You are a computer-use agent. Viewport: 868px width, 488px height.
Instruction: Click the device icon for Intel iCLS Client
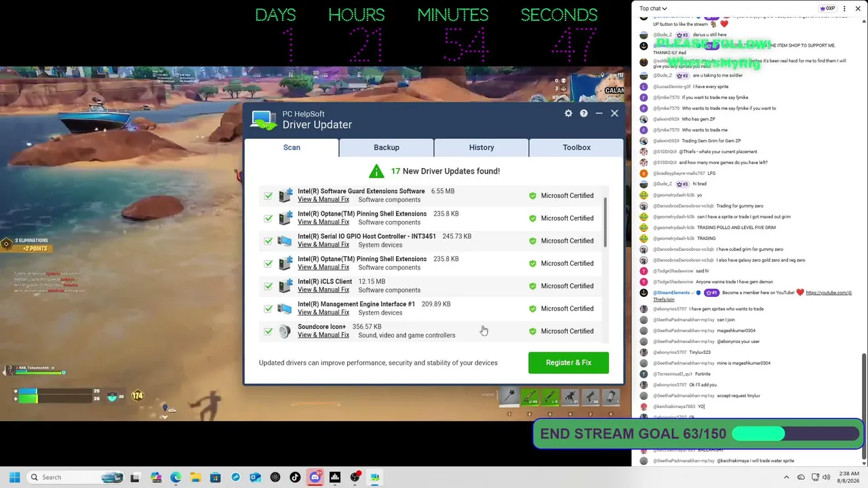coord(285,286)
